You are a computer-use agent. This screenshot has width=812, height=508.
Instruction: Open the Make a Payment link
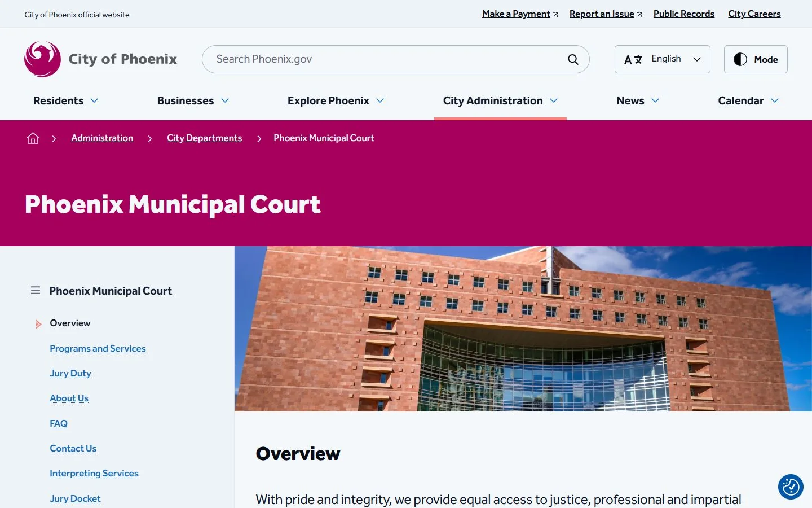(520, 14)
